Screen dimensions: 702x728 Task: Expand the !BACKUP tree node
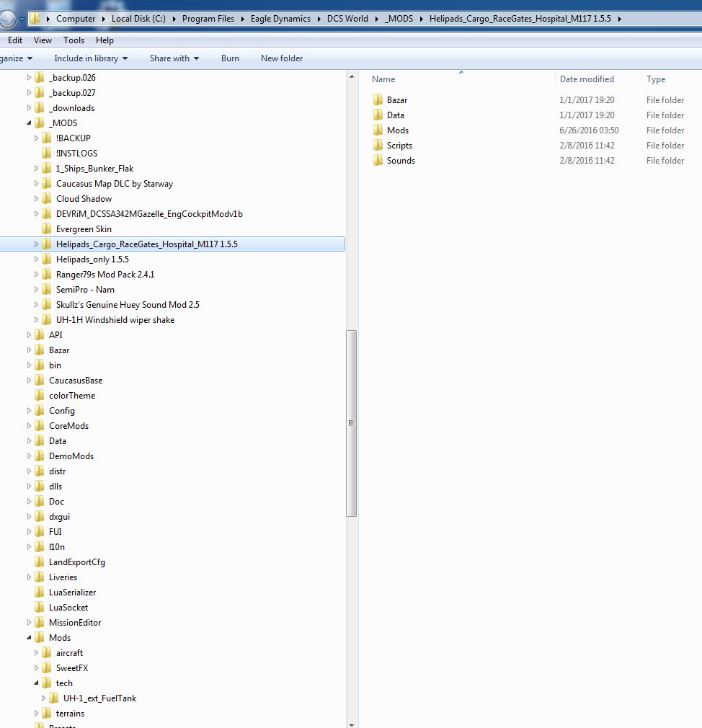tap(36, 138)
